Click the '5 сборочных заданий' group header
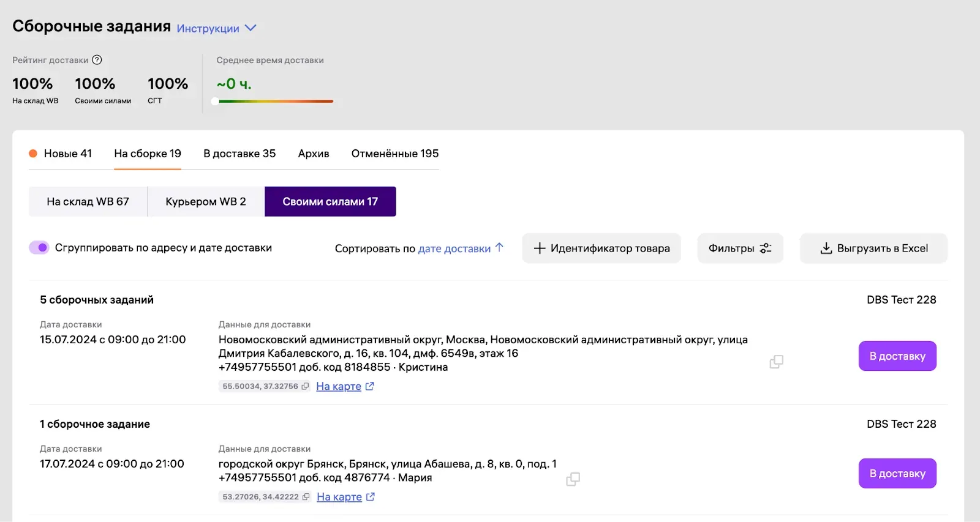 pyautogui.click(x=97, y=300)
